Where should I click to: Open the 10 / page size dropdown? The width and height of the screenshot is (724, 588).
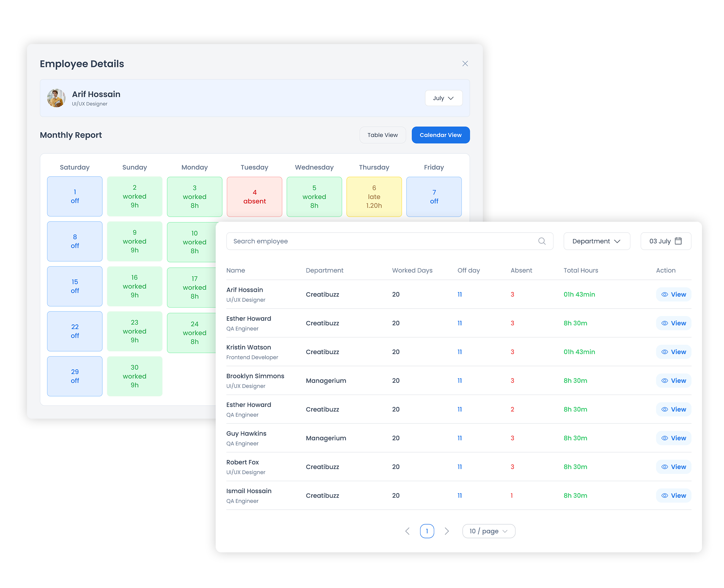tap(488, 531)
